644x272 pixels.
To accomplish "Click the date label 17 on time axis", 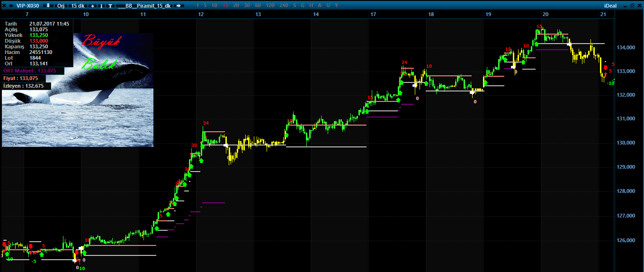I will click(373, 14).
